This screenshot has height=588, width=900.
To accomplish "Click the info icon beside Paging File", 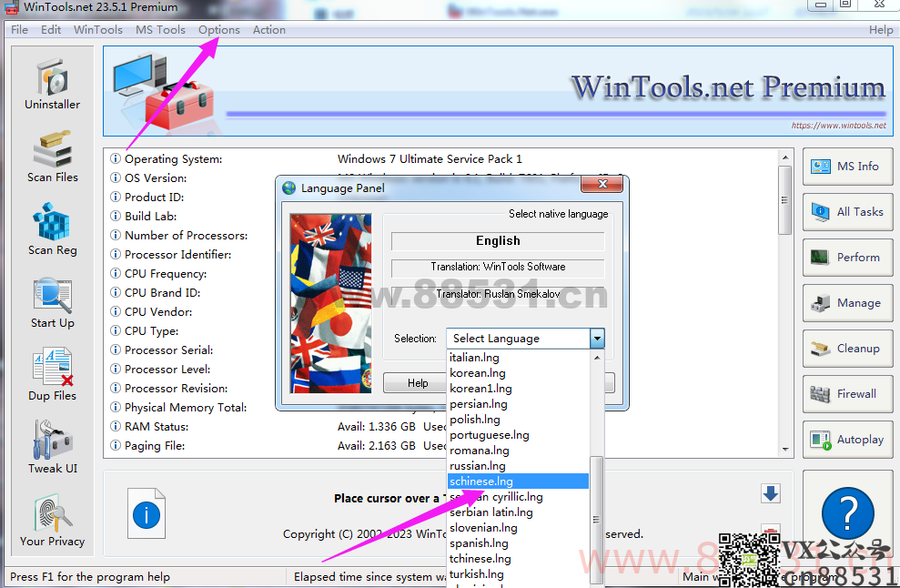I will pyautogui.click(x=116, y=445).
